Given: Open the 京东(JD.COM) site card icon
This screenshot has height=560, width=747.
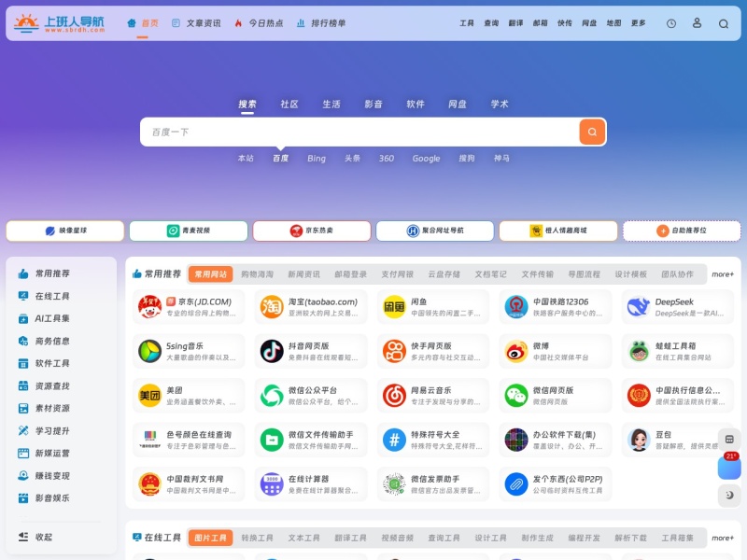Looking at the screenshot, I should 149,307.
